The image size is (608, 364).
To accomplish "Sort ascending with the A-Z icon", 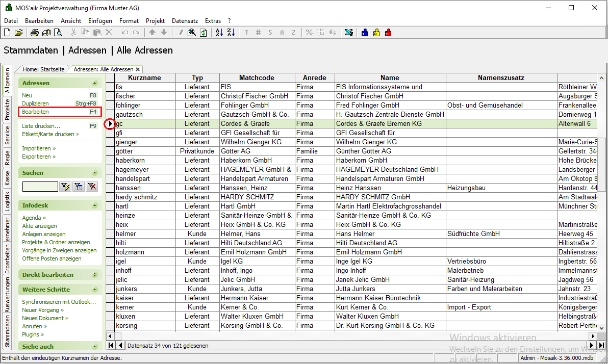I will 219,33.
